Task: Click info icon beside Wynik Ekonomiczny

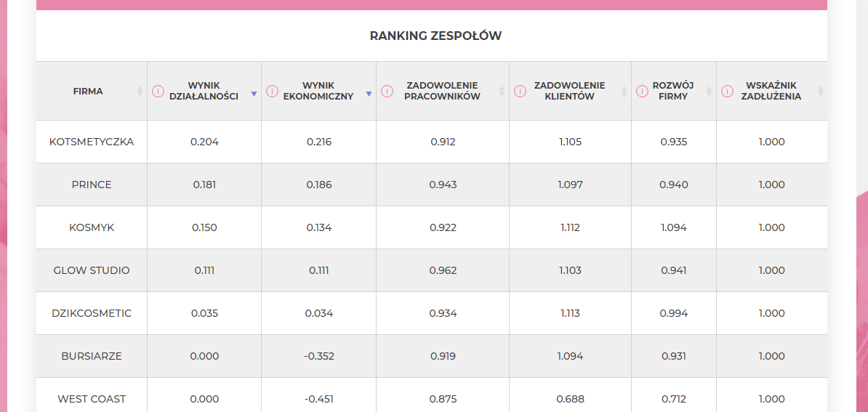Action: point(272,92)
